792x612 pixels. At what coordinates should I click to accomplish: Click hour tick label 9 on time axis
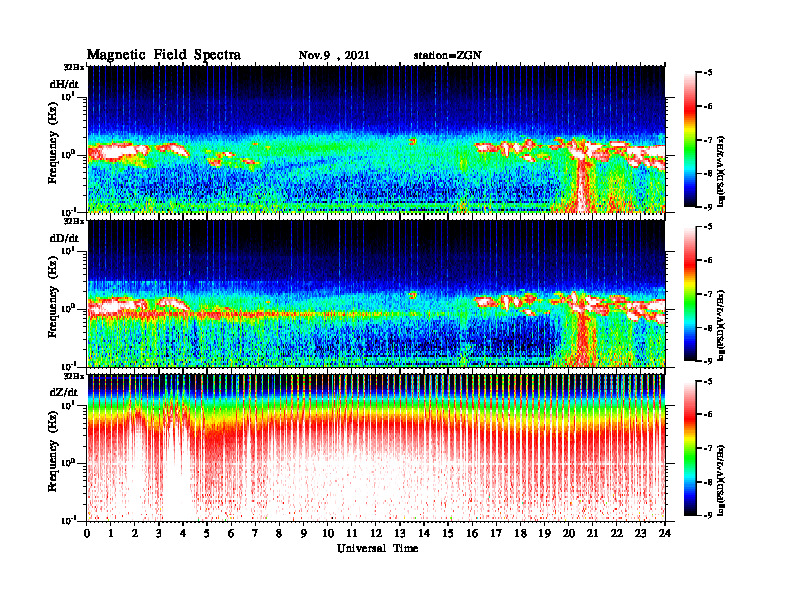click(303, 533)
